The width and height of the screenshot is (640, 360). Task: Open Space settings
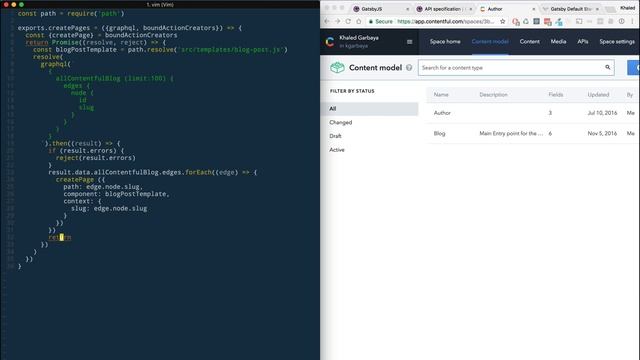pyautogui.click(x=617, y=42)
